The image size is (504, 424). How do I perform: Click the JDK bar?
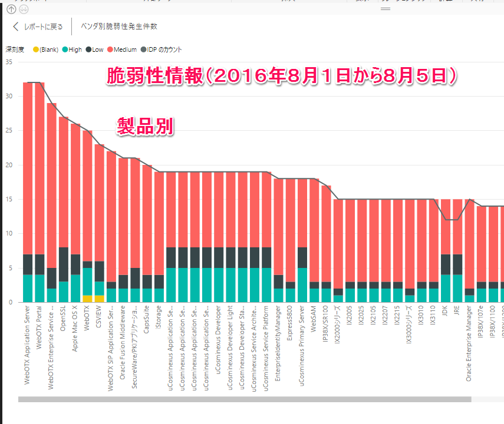[x=446, y=250]
